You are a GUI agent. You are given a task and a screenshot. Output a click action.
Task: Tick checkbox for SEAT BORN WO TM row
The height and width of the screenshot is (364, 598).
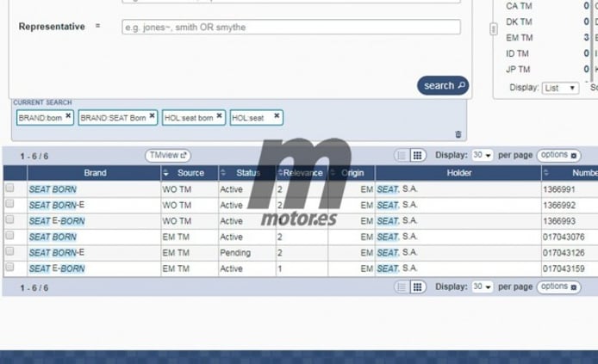(x=9, y=188)
